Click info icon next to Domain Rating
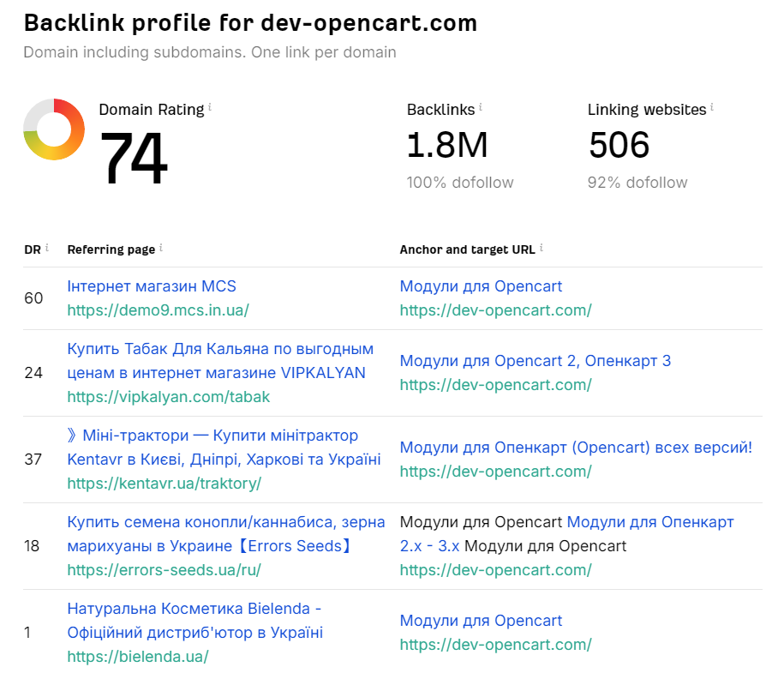784x673 pixels. (x=210, y=106)
